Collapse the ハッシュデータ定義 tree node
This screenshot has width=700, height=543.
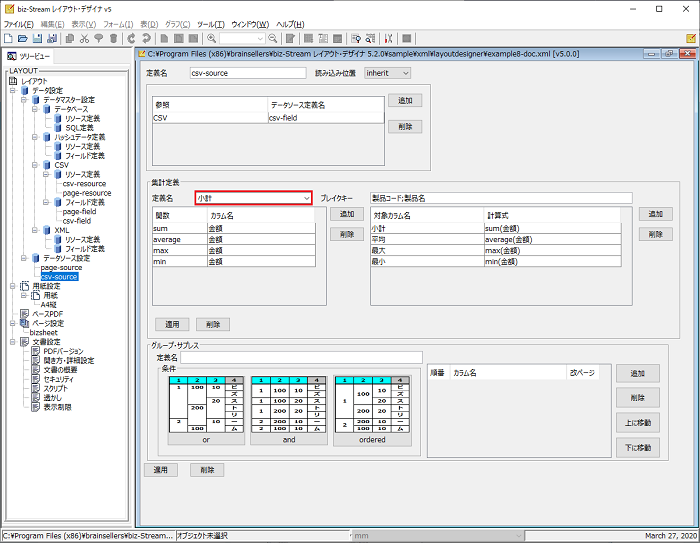pos(35,137)
